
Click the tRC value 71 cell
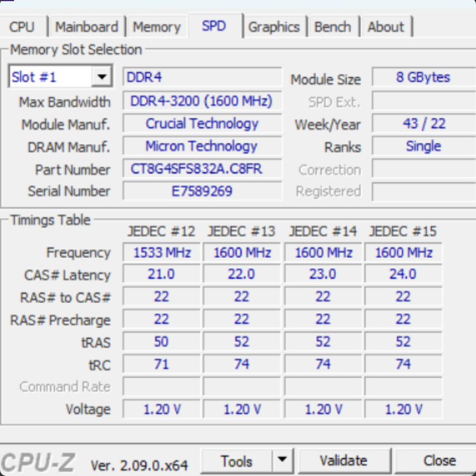coord(162,364)
